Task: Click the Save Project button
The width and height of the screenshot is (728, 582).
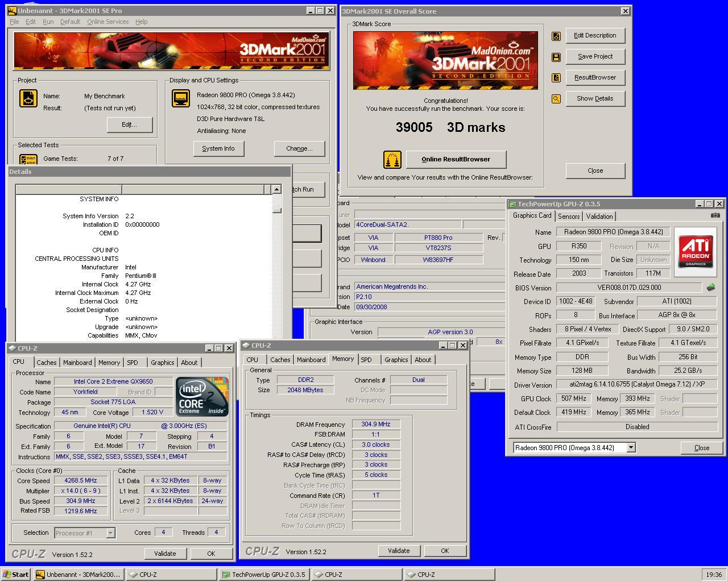Action: (x=595, y=57)
